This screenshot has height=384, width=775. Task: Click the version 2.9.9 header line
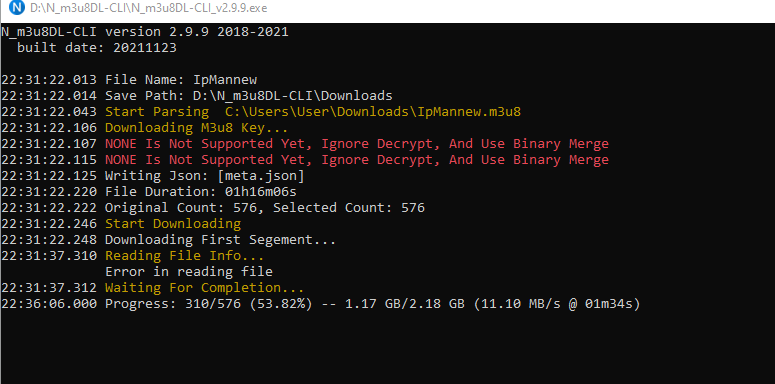[145, 33]
